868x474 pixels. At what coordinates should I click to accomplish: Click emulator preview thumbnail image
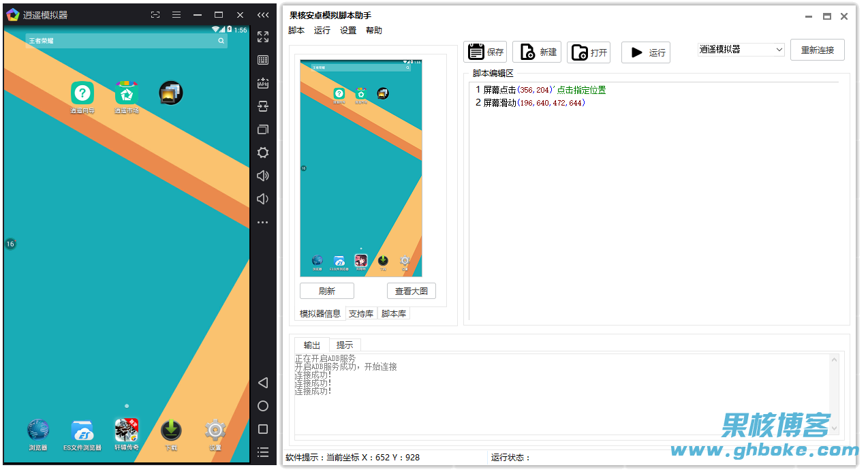pos(361,168)
